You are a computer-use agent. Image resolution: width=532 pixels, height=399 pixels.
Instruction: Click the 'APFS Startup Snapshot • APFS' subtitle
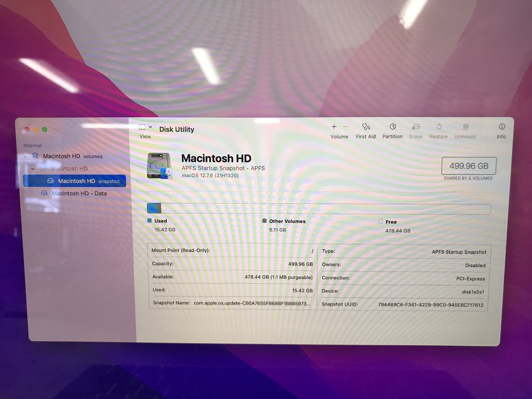(x=223, y=168)
